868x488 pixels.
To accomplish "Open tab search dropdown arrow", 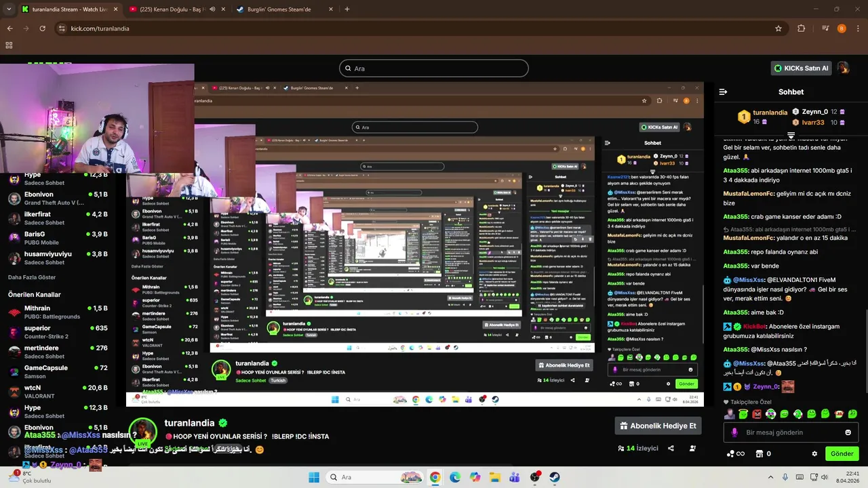I will (9, 9).
